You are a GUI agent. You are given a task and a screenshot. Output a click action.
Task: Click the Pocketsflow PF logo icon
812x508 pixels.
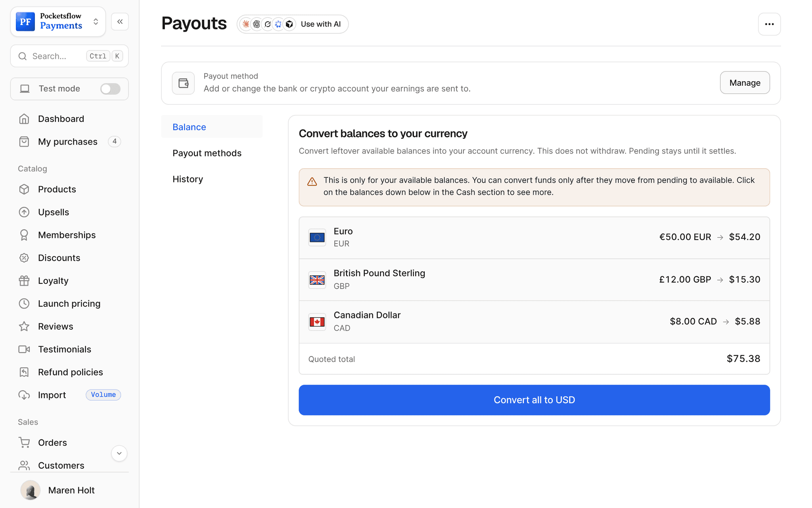tap(25, 21)
